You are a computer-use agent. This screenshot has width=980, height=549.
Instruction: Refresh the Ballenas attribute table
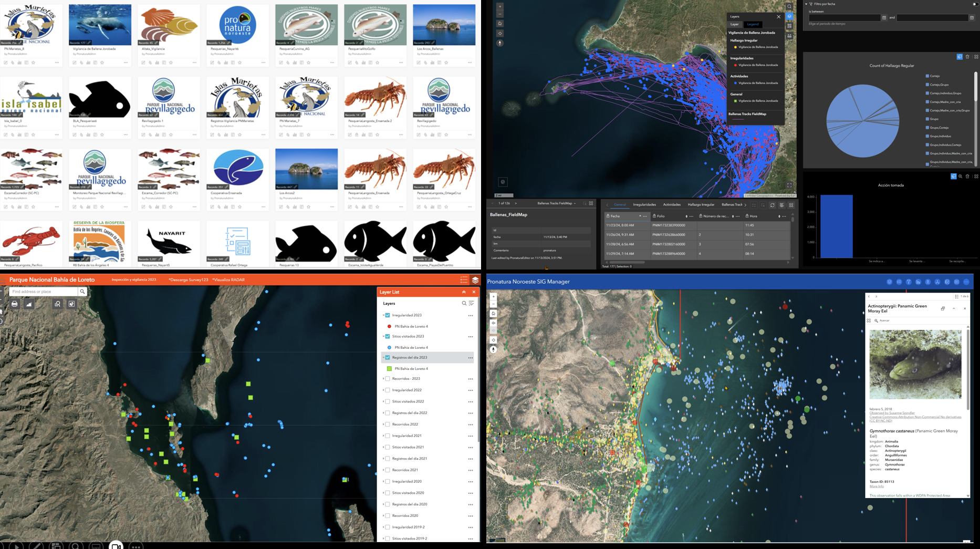coord(772,205)
